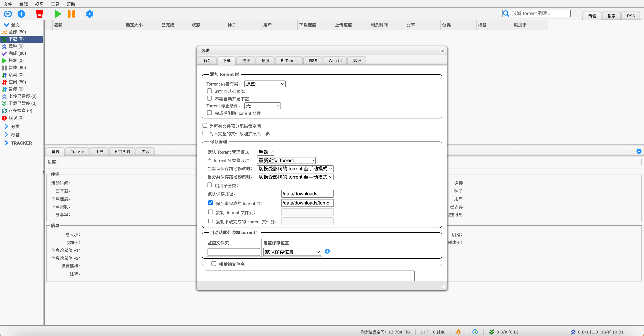The image size is (644, 336).
Task: Click the green resume play icon
Action: point(58,14)
